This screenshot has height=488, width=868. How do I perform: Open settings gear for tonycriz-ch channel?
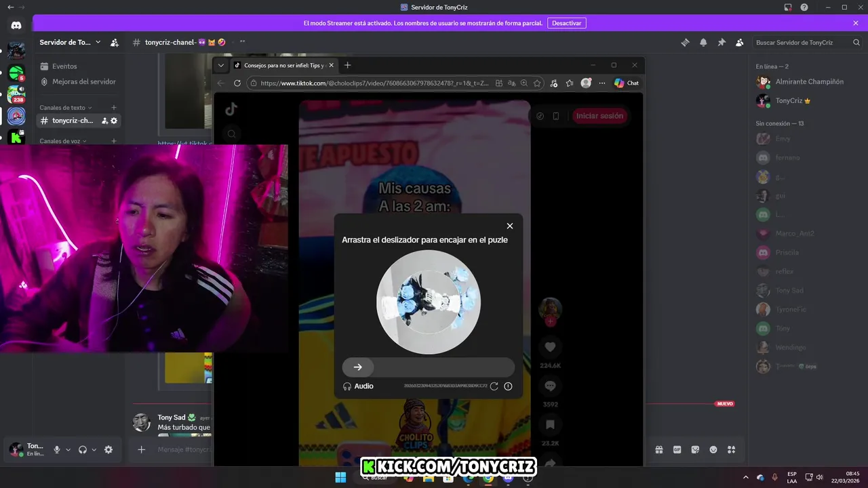click(114, 121)
